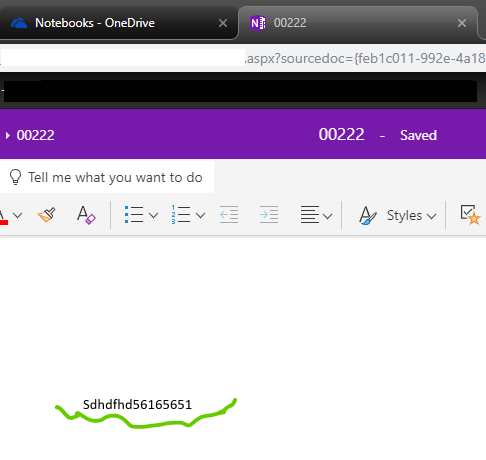Click the Styles paintbrush icon
The height and width of the screenshot is (460, 486).
[x=368, y=215]
